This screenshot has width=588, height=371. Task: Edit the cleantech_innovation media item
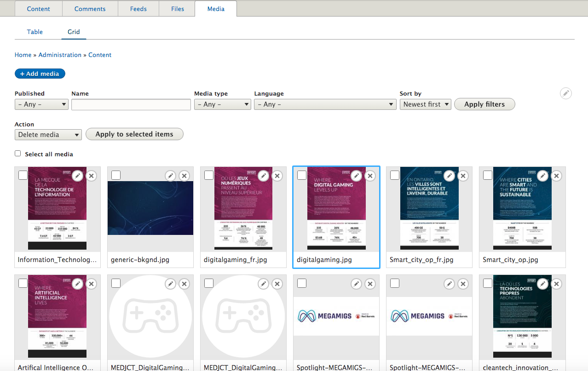(543, 284)
